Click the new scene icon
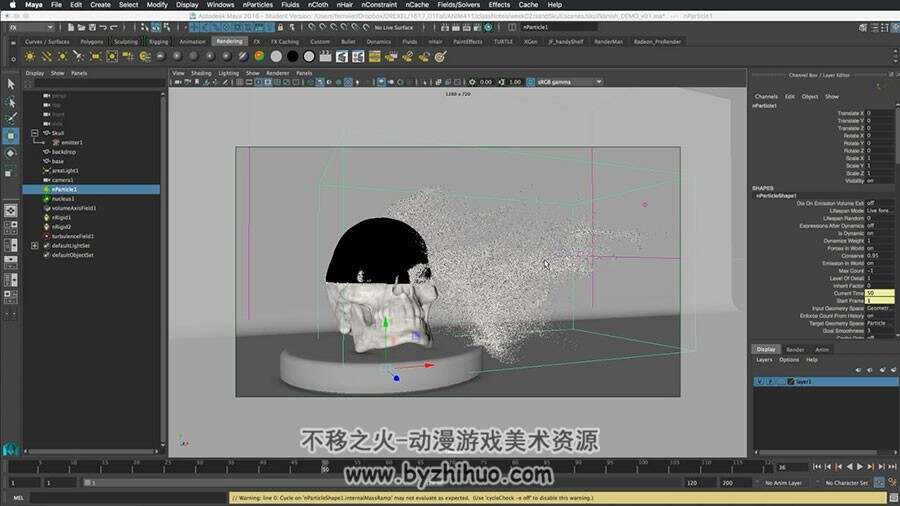 [71, 27]
